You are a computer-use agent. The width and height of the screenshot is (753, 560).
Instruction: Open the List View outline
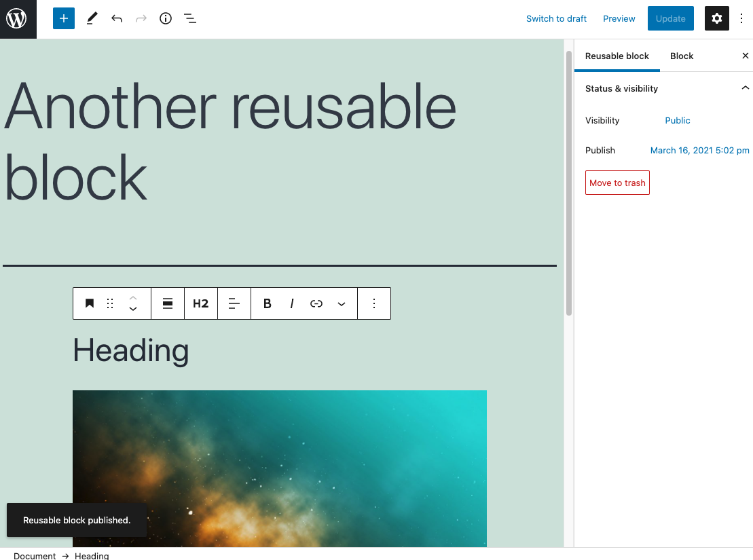[190, 18]
